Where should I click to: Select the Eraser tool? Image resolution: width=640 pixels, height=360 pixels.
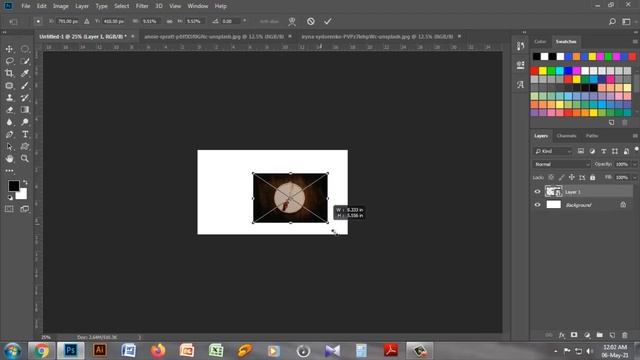tap(9, 110)
